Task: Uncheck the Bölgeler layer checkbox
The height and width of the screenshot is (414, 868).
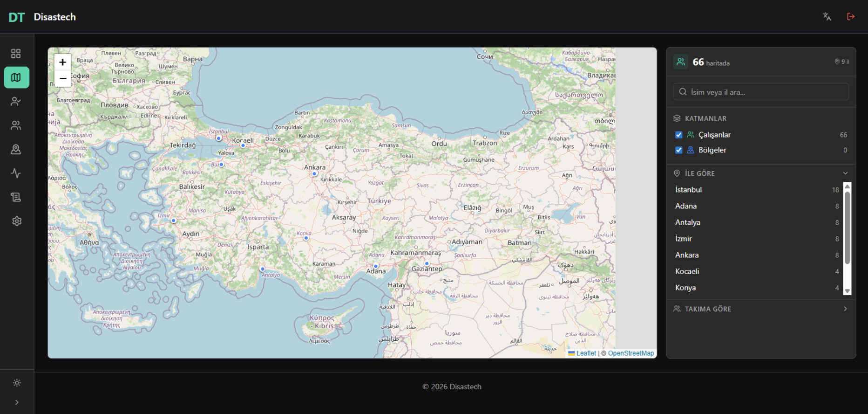Action: point(678,150)
